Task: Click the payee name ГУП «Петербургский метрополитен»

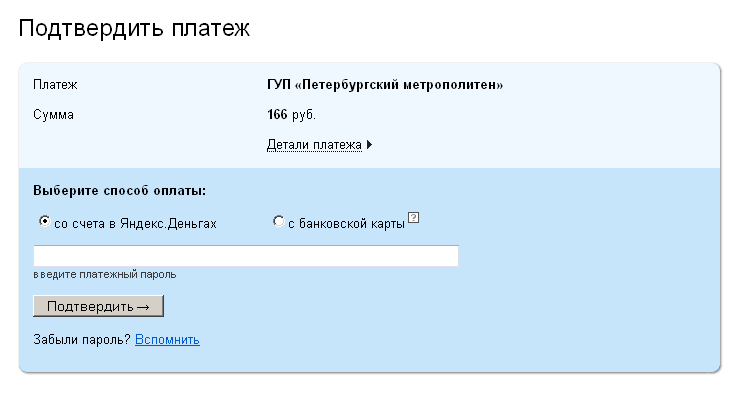Action: pos(385,85)
